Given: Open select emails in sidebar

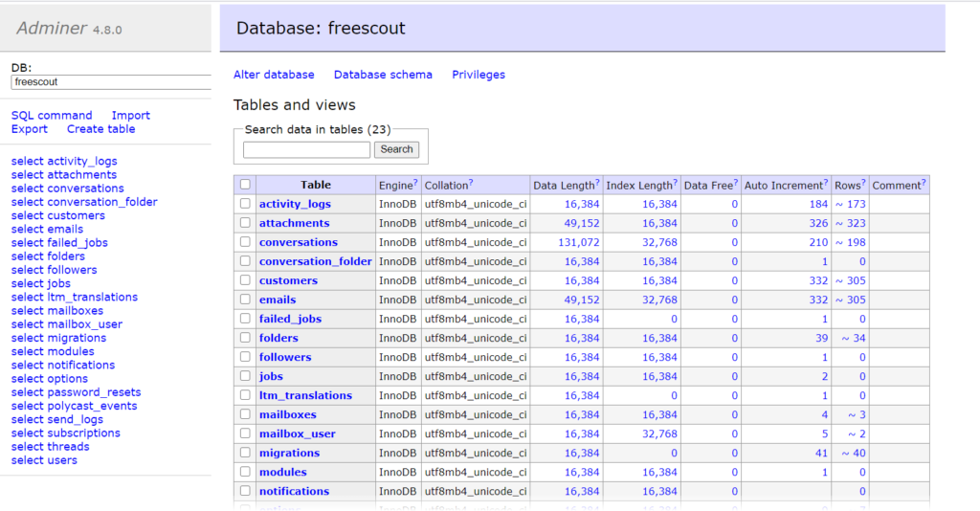Looking at the screenshot, I should click(47, 230).
